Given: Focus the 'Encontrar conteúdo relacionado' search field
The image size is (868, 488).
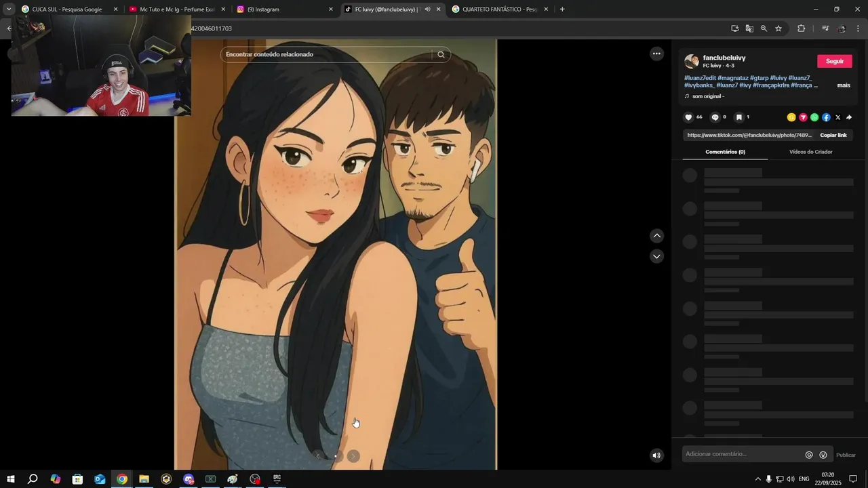Looking at the screenshot, I should point(325,54).
